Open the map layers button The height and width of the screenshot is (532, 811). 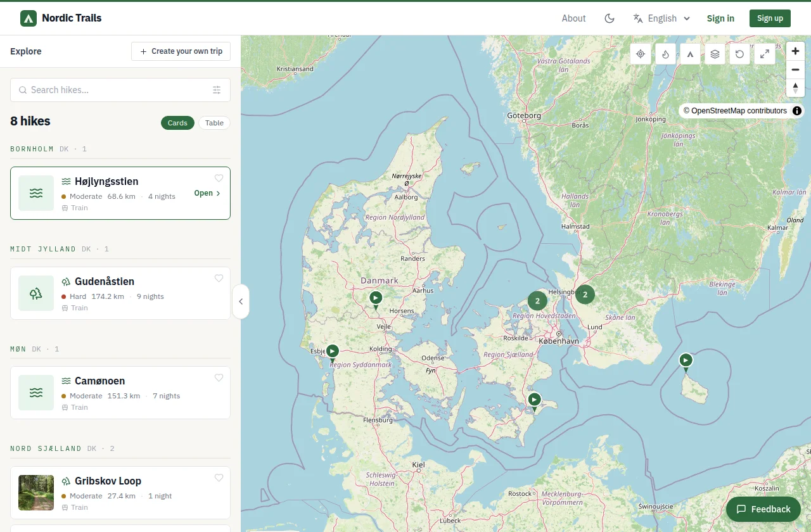pos(715,54)
